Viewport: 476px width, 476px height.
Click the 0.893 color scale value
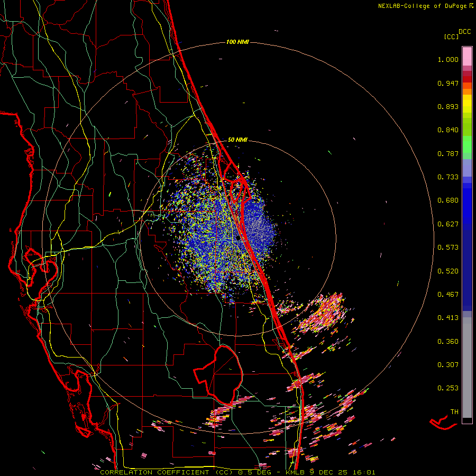coord(448,106)
